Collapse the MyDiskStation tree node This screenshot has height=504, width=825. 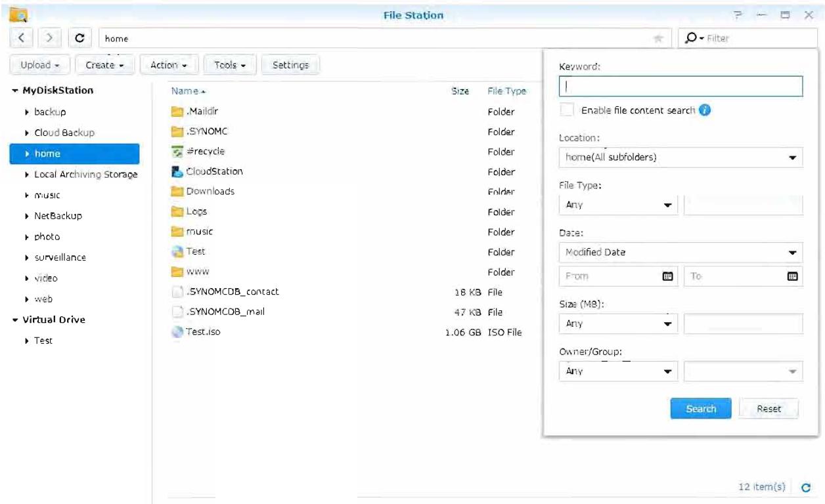tap(14, 91)
